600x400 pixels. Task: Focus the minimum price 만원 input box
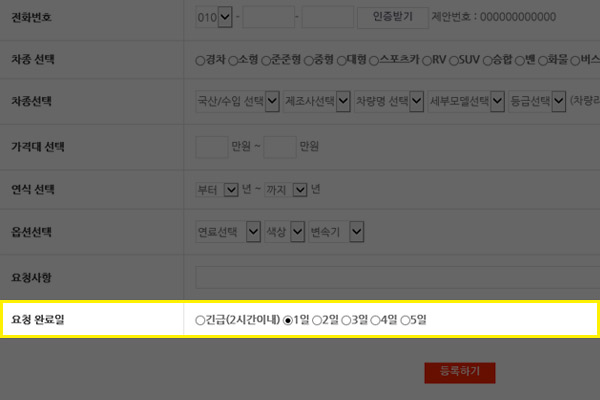pyautogui.click(x=211, y=146)
